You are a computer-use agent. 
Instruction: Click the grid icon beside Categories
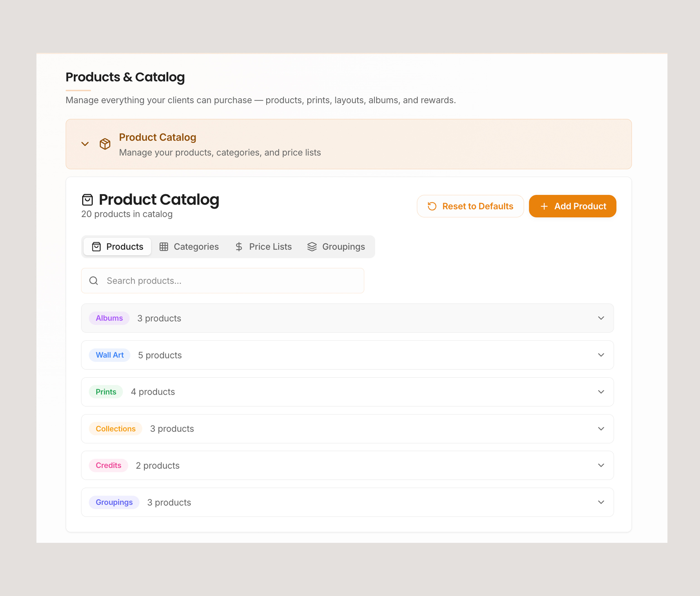[164, 247]
